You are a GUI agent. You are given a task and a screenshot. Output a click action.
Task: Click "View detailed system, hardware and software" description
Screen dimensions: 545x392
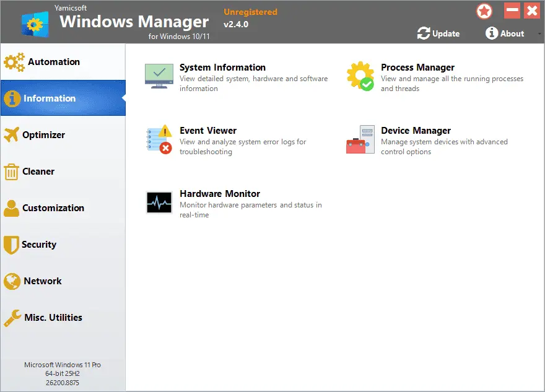pyautogui.click(x=253, y=79)
